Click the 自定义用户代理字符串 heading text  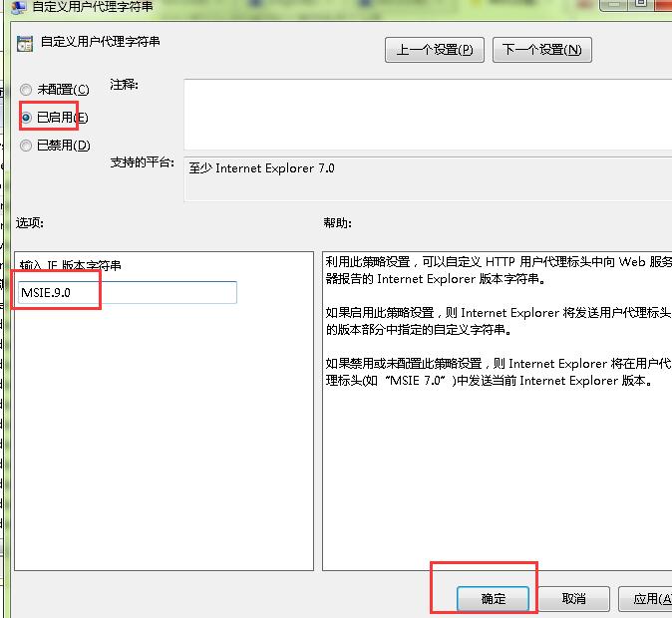pos(101,42)
